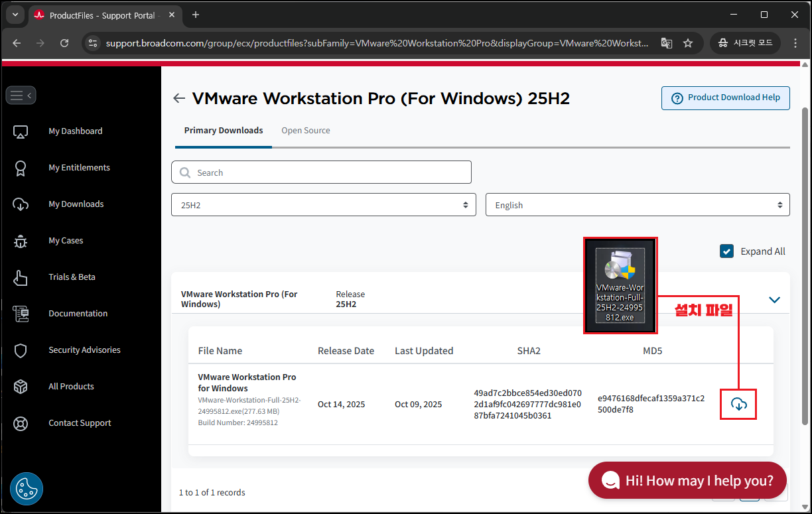Bookmark this page with star icon
Screen dimensions: 812x514
pyautogui.click(x=688, y=43)
